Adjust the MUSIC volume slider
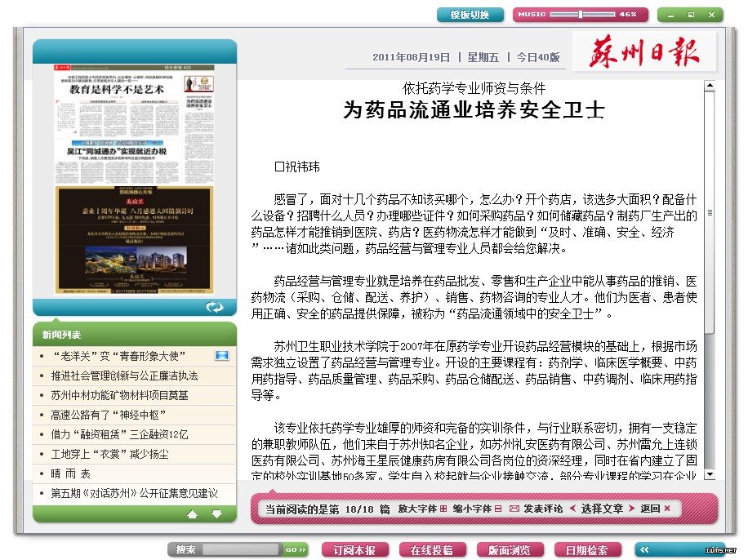This screenshot has height=560, width=748. click(x=581, y=15)
